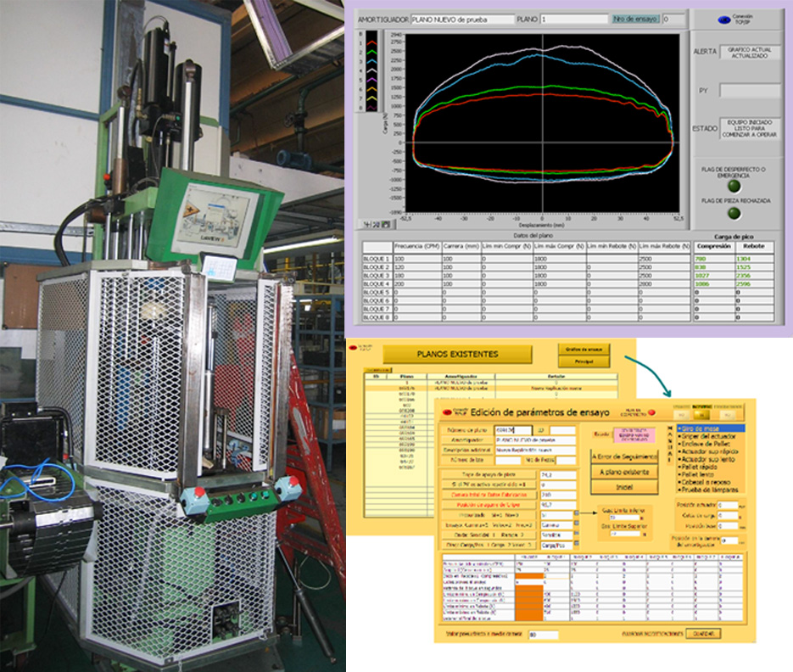
Task: Select 'Actuador sup lento' in the manual list
Action: click(x=711, y=460)
